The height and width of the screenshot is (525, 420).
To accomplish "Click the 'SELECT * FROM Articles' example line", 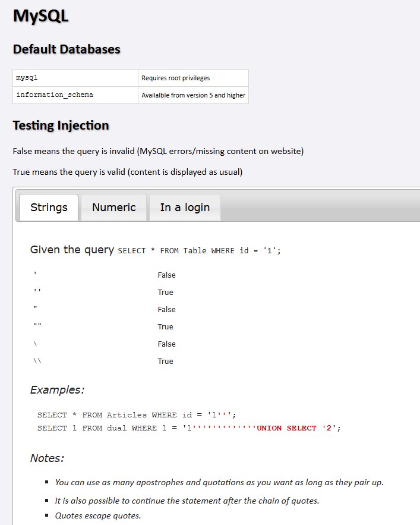I will [137, 415].
